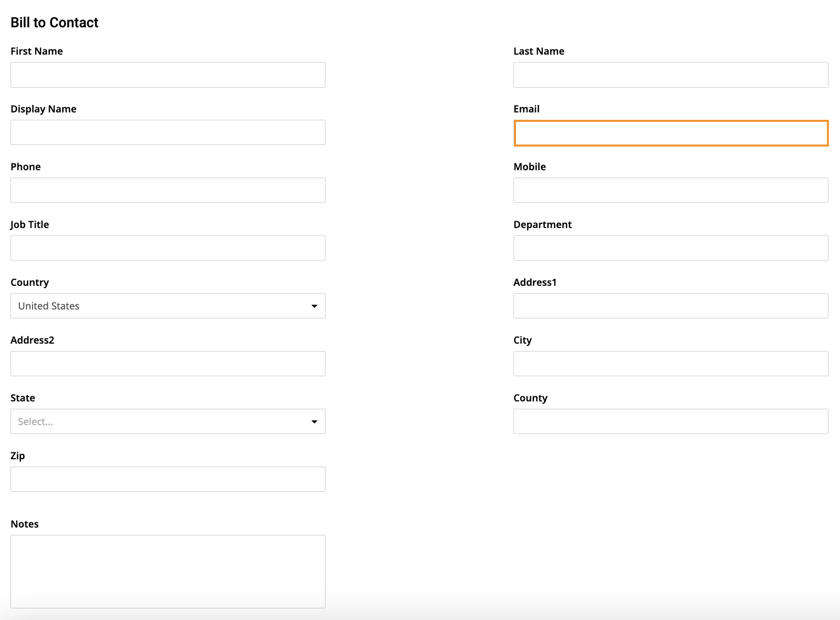Focus the Address2 text box
The width and height of the screenshot is (840, 620).
(168, 364)
